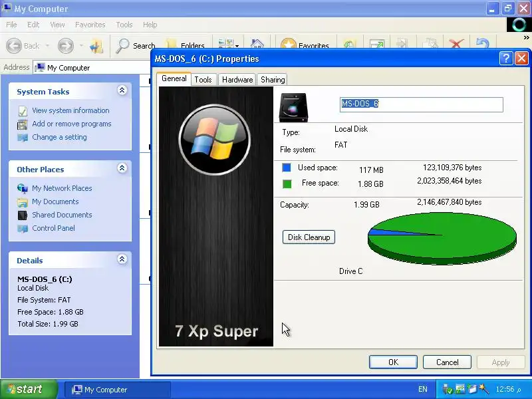Click the magic wand tray icon

coord(484,389)
